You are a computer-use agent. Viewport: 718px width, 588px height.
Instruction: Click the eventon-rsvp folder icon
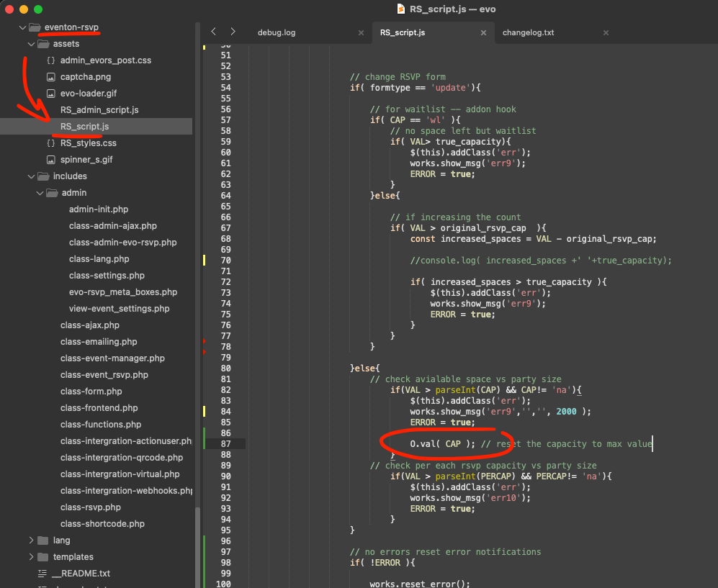pos(35,27)
